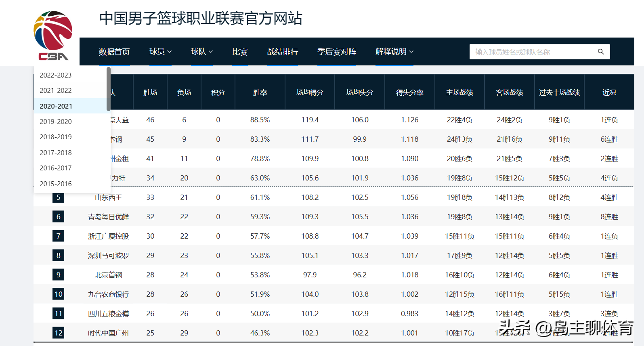
Task: Open the 比赛 nav item
Action: tap(240, 52)
